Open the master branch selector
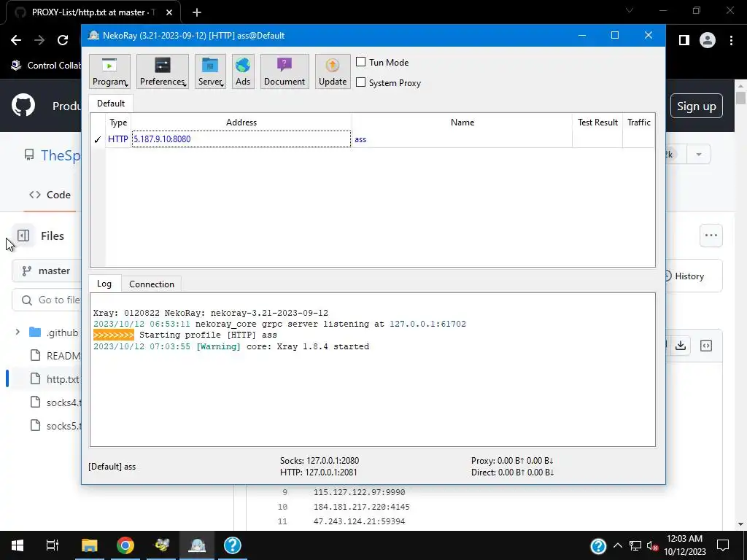 [x=46, y=271]
